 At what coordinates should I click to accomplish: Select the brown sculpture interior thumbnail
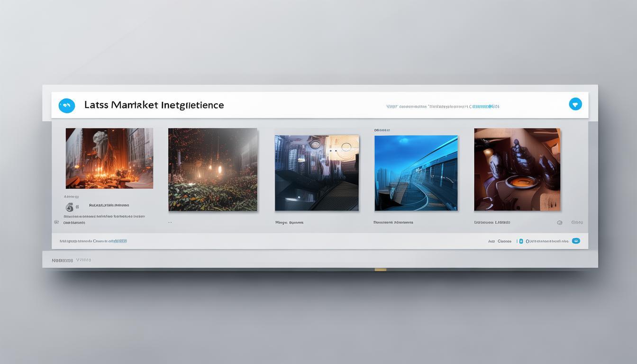517,169
